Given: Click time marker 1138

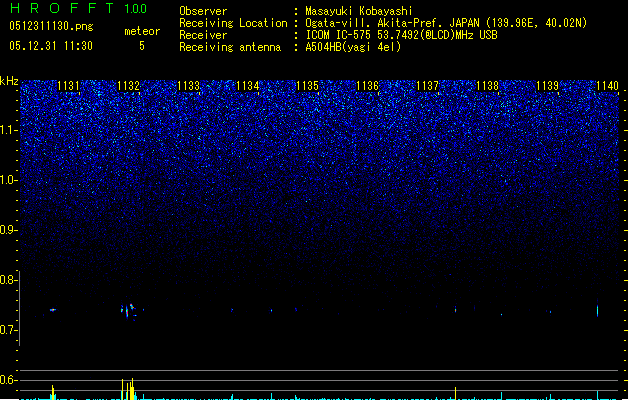Looking at the screenshot, I should coord(487,86).
